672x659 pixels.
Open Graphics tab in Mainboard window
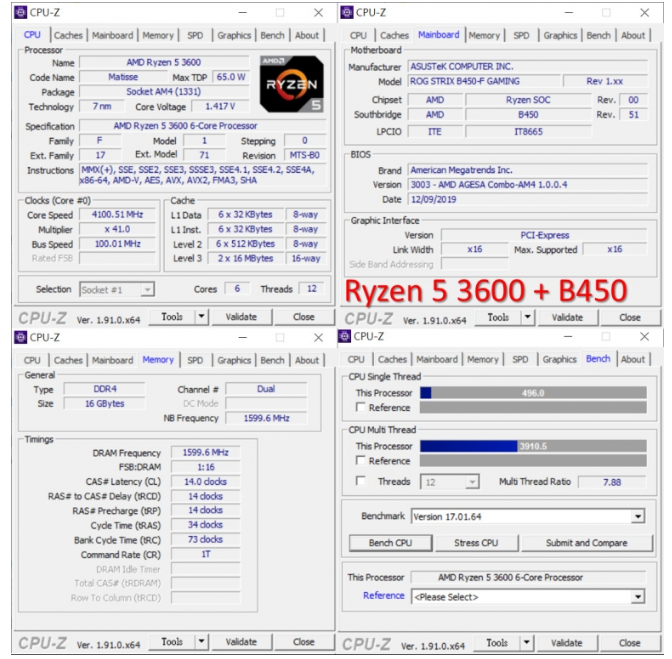(560, 35)
